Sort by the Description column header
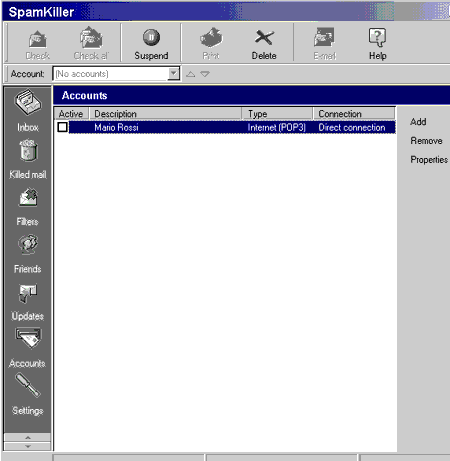The height and width of the screenshot is (461, 450). click(166, 114)
